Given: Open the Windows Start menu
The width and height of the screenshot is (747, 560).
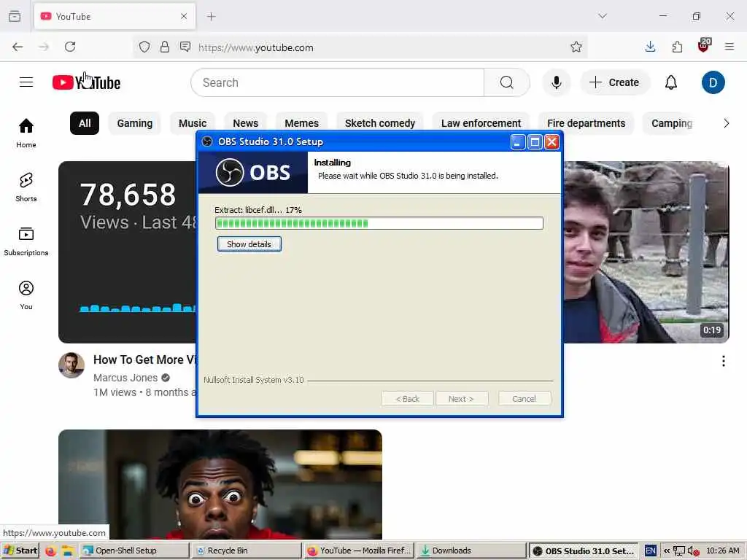Looking at the screenshot, I should pyautogui.click(x=20, y=551).
